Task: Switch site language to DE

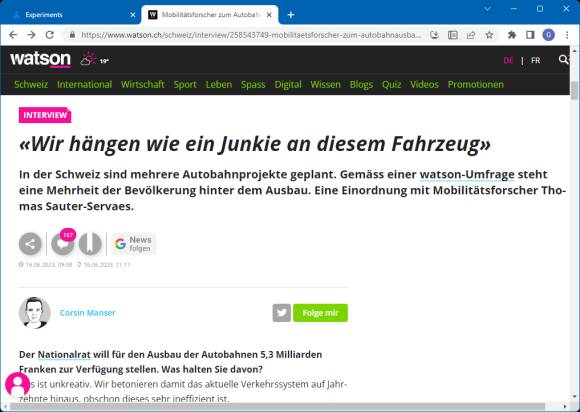Action: (508, 60)
